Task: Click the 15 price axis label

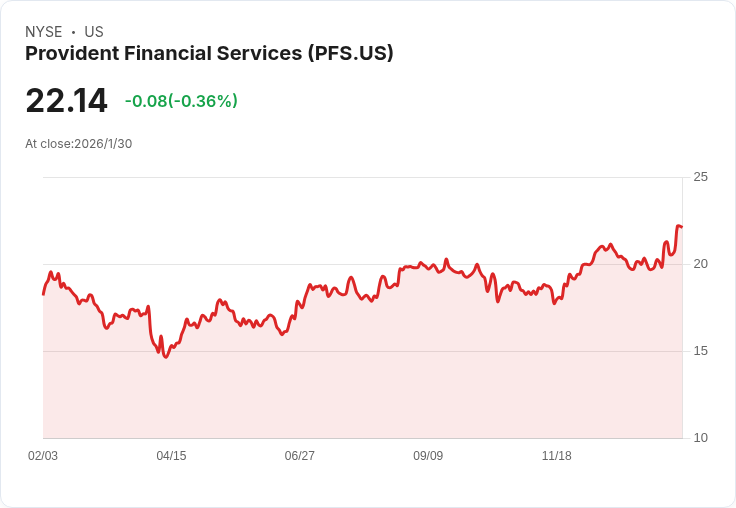Action: click(700, 351)
